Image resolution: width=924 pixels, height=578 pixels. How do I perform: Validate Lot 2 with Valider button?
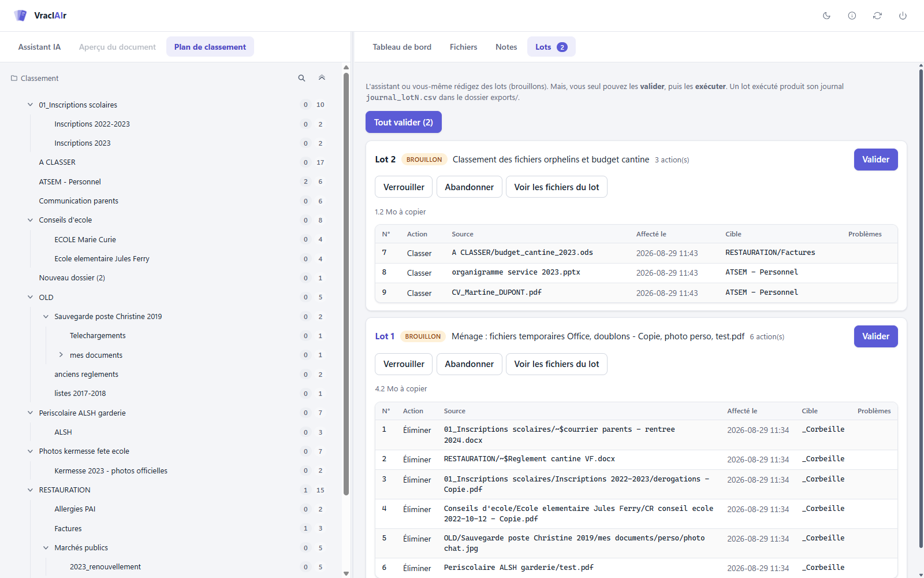(875, 160)
